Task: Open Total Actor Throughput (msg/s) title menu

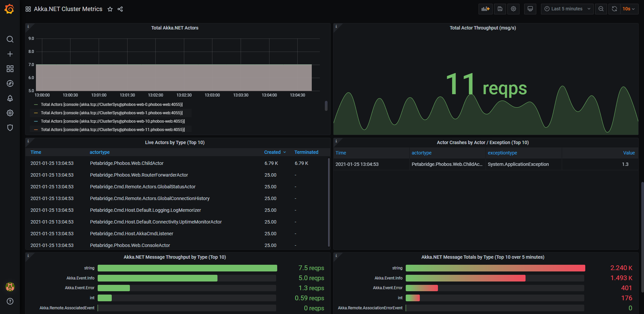Action: [x=483, y=28]
